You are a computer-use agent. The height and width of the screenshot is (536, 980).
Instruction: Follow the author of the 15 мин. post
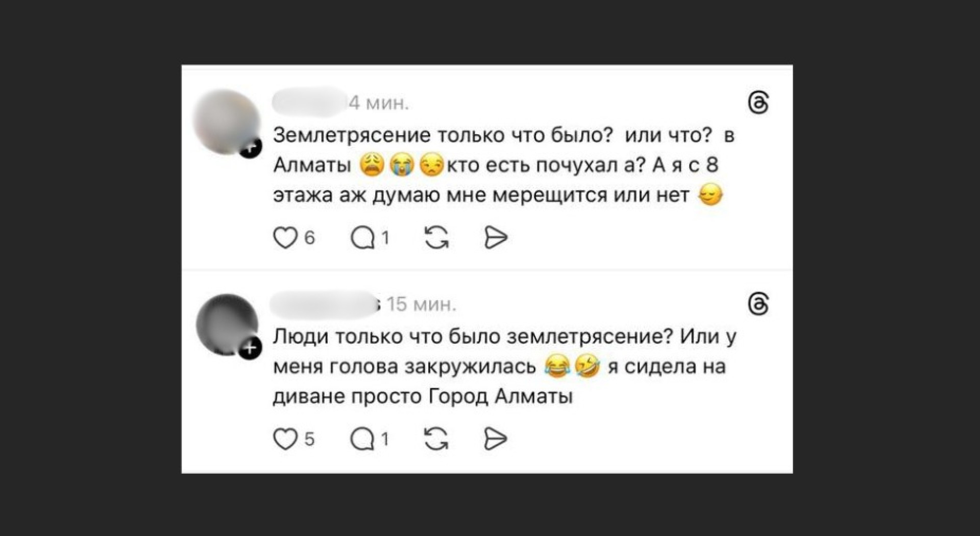[x=250, y=349]
